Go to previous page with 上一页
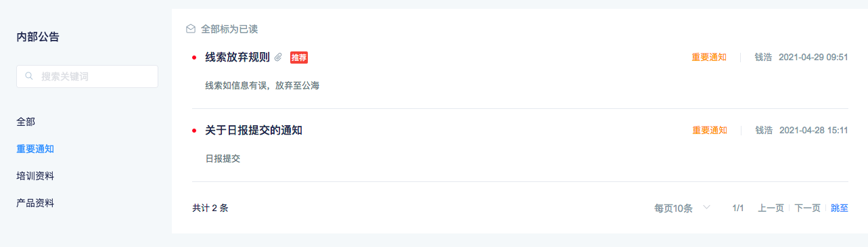The image size is (868, 247). tap(771, 208)
